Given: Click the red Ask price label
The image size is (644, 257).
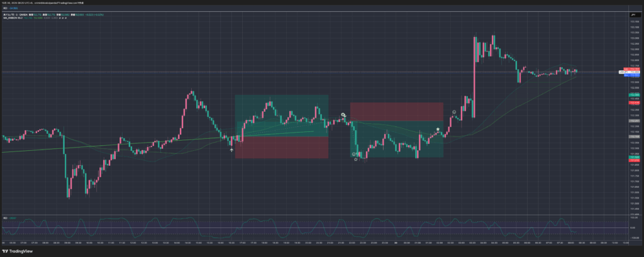Looking at the screenshot, I should 632,69.
